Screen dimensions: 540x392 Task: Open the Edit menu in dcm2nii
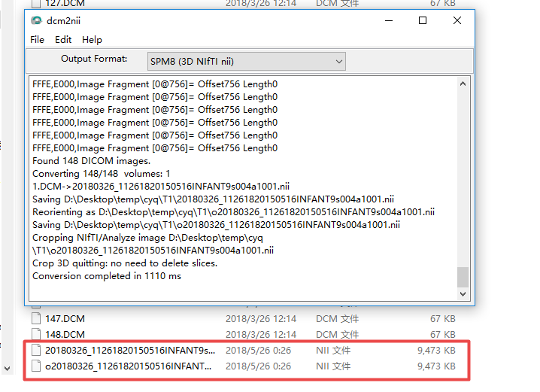click(63, 40)
